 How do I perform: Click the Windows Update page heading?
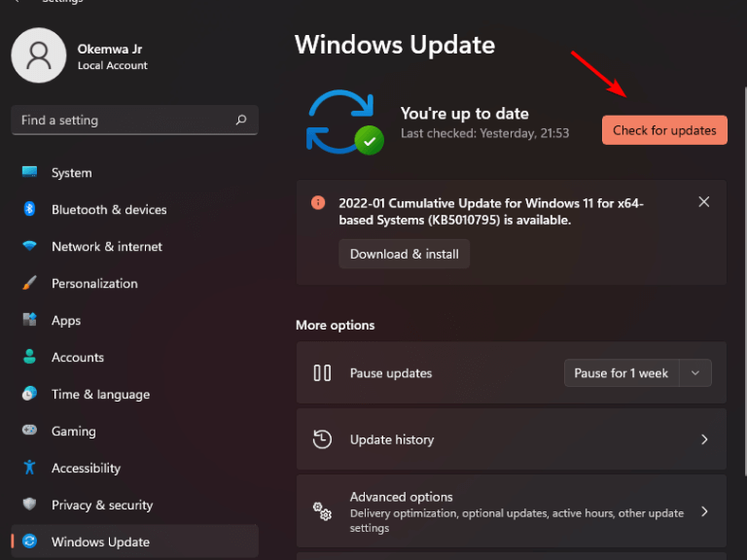pos(395,45)
